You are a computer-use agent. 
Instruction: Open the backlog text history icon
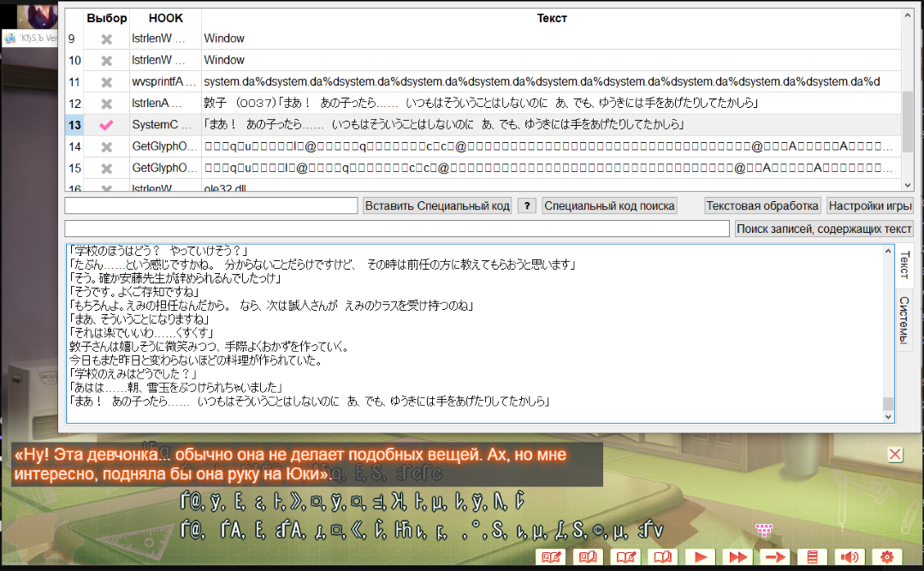(x=812, y=556)
